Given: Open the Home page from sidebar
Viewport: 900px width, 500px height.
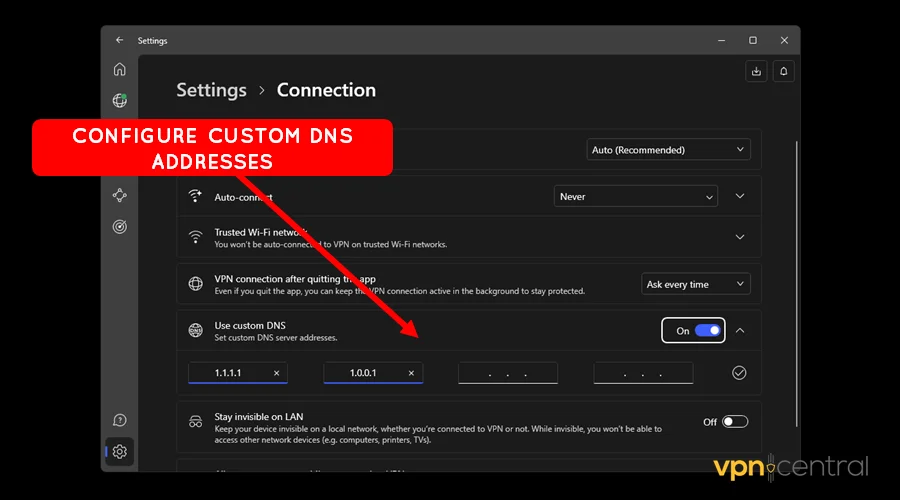Looking at the screenshot, I should pos(119,69).
